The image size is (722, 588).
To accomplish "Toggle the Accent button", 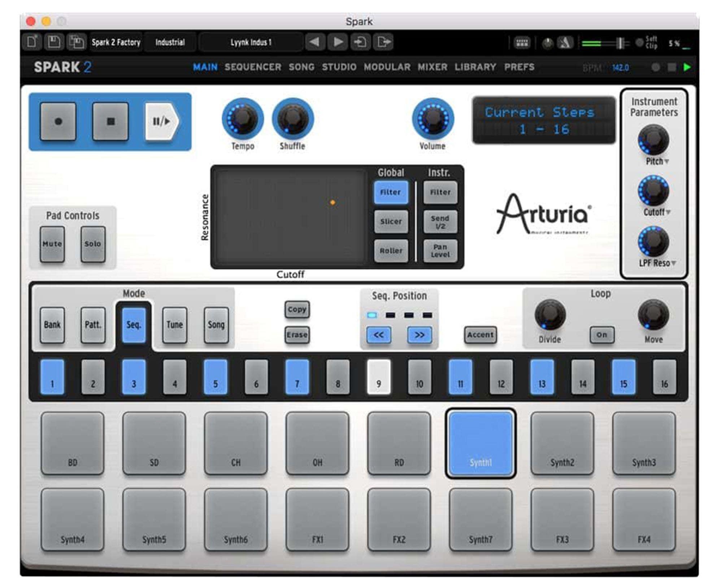I will pyautogui.click(x=480, y=335).
